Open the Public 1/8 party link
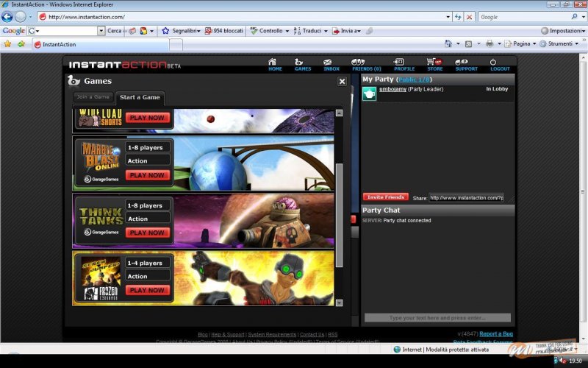The height and width of the screenshot is (368, 588). click(414, 79)
